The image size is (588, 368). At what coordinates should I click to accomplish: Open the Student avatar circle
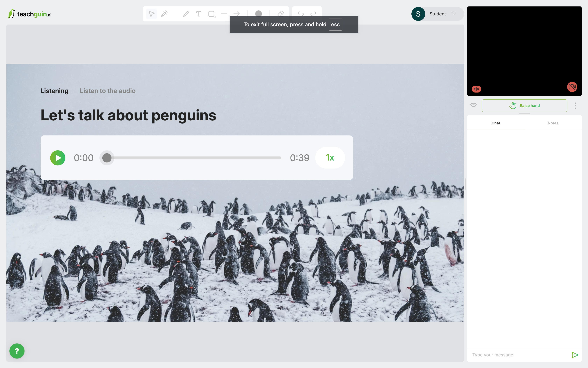(418, 14)
